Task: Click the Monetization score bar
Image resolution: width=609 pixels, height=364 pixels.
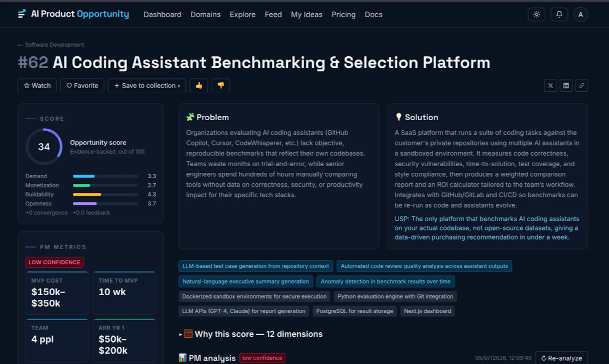Action: pyautogui.click(x=105, y=185)
